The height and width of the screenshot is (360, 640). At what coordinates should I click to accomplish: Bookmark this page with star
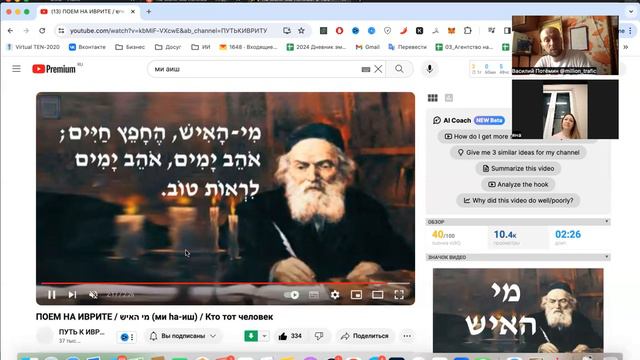301,31
